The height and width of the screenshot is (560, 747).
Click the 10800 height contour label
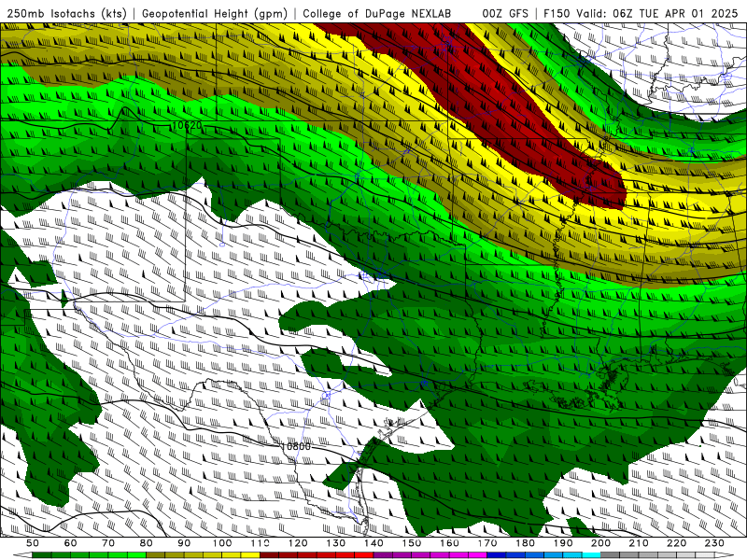pos(296,446)
